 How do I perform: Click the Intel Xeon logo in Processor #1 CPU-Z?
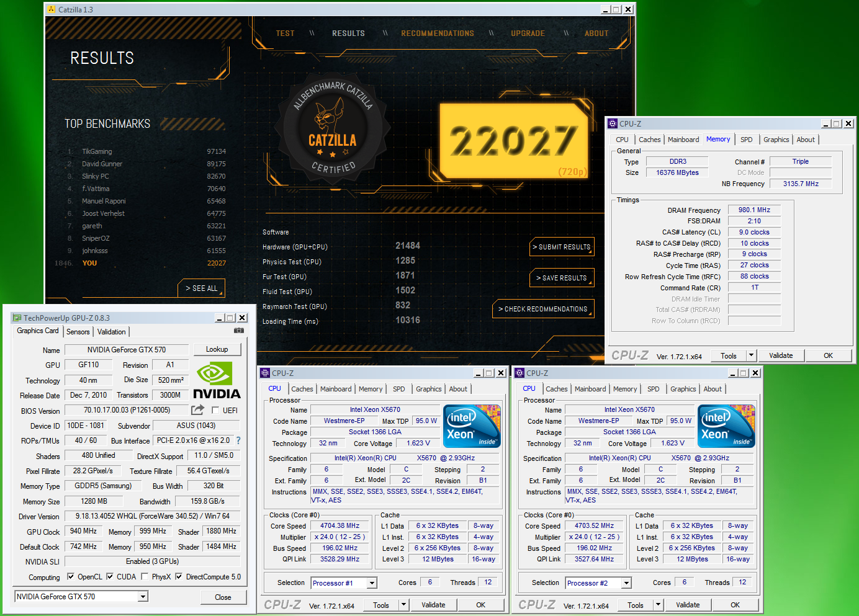[472, 426]
